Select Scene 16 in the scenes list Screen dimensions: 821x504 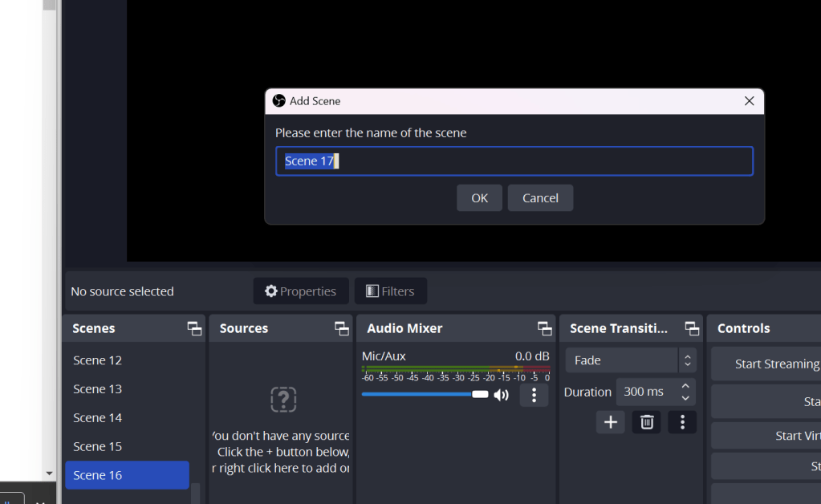[x=127, y=475]
